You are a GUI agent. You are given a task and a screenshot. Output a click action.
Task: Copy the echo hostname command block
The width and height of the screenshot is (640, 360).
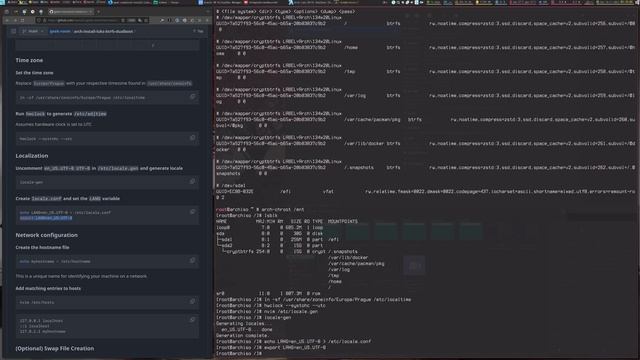coord(193,260)
